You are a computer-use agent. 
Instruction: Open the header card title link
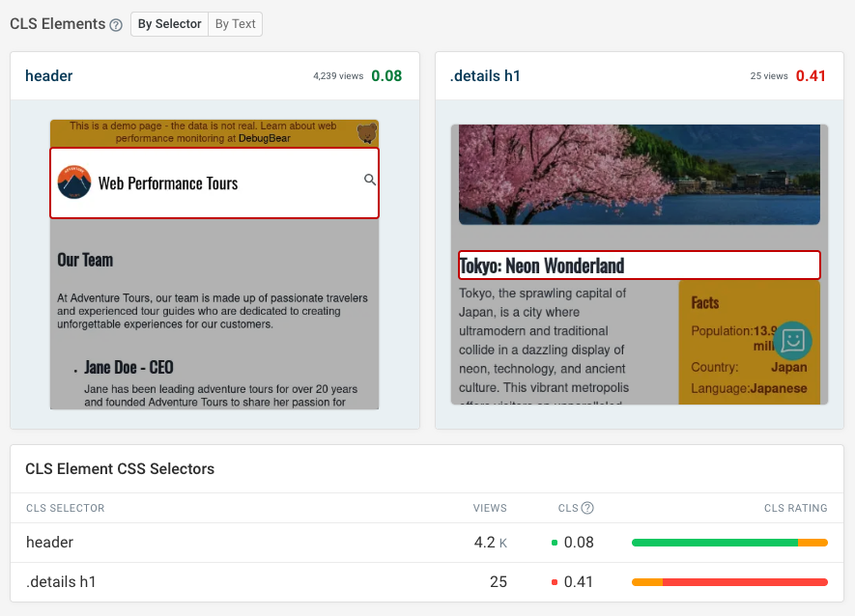[x=48, y=75]
